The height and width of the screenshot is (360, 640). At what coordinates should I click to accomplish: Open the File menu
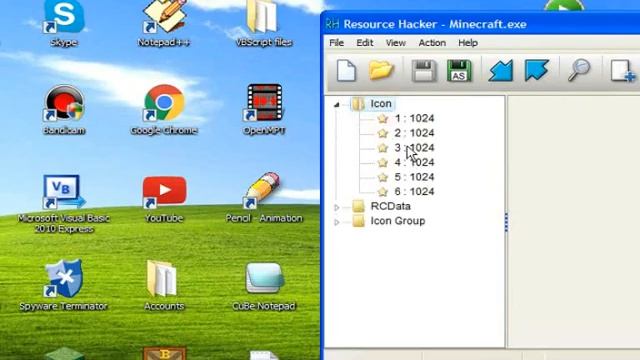tap(336, 43)
